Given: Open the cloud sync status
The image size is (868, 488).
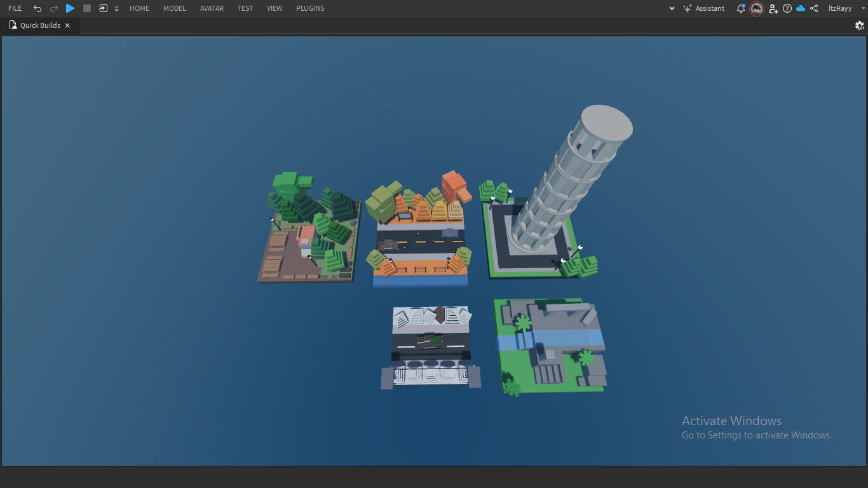Looking at the screenshot, I should pos(801,8).
